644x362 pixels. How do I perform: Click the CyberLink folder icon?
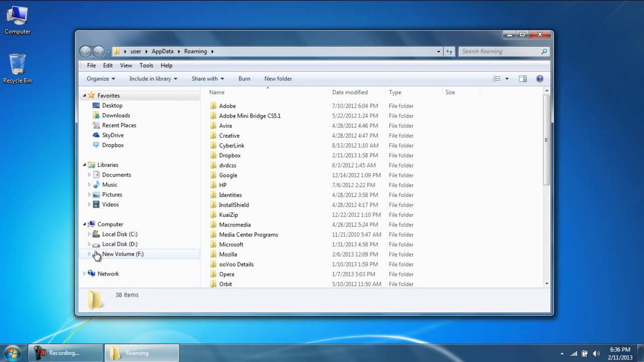213,145
